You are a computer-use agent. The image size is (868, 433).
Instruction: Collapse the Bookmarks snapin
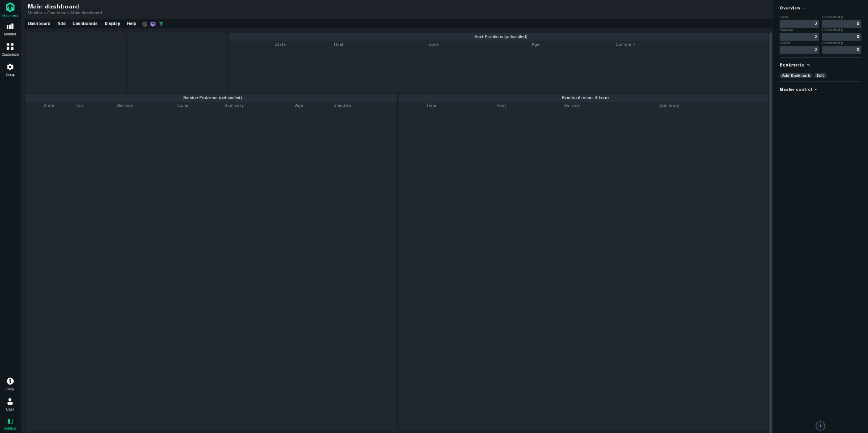(x=794, y=65)
